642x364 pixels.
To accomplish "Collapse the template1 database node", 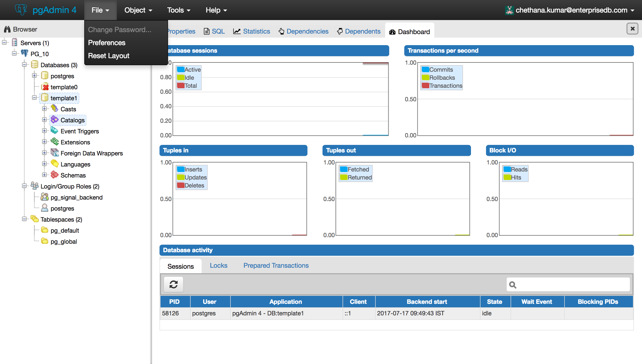I will (34, 98).
